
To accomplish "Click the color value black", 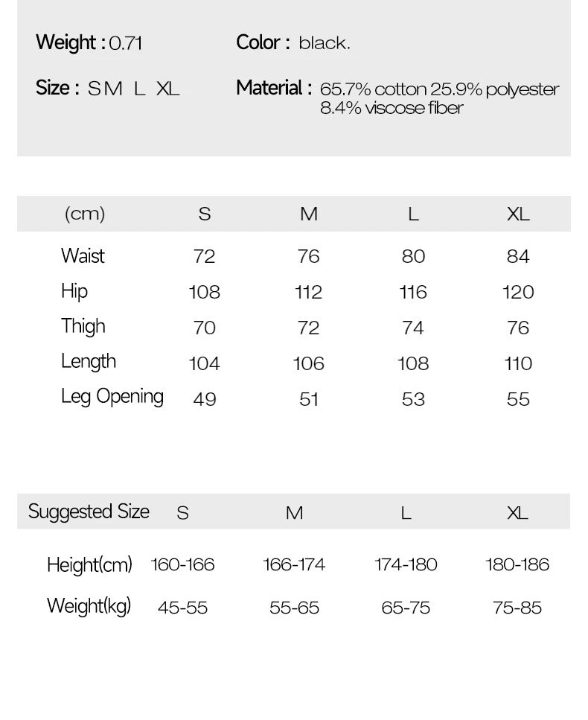I will 324,43.
